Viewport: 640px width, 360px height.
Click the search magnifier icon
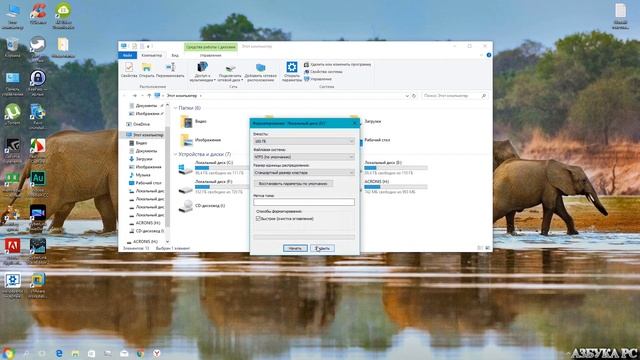(x=484, y=96)
